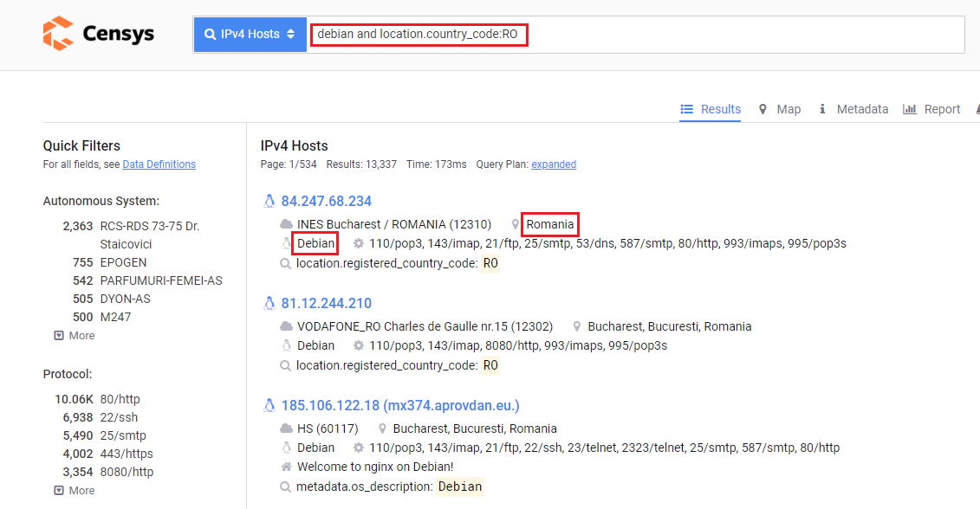
Task: Click location pin icon of the 185.106.122.18 result
Action: pyautogui.click(x=382, y=428)
